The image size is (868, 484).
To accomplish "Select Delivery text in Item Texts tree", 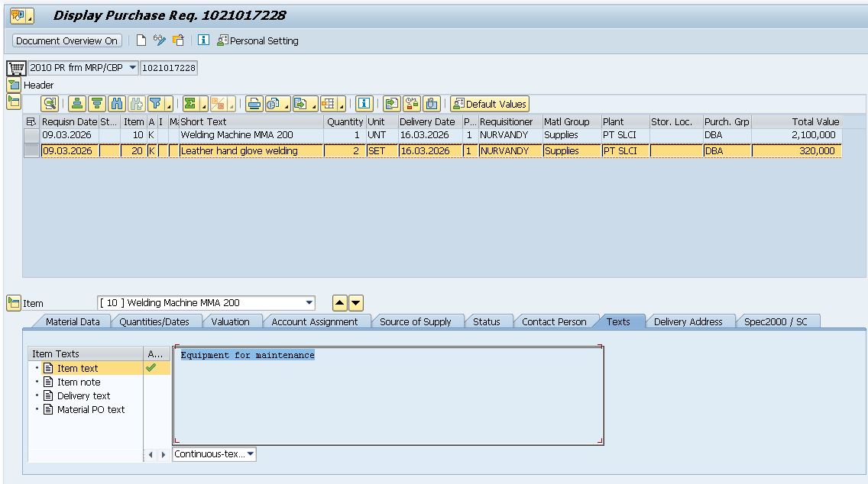I will (x=83, y=395).
